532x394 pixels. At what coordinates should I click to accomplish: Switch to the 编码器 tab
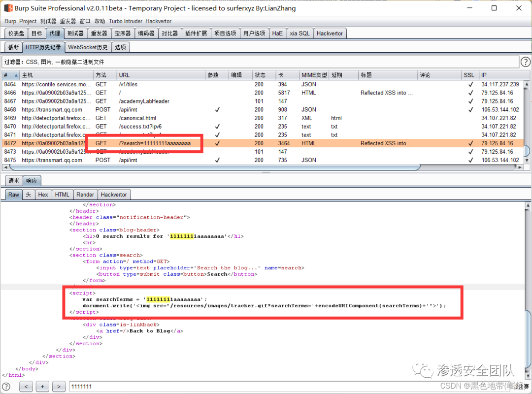point(146,33)
